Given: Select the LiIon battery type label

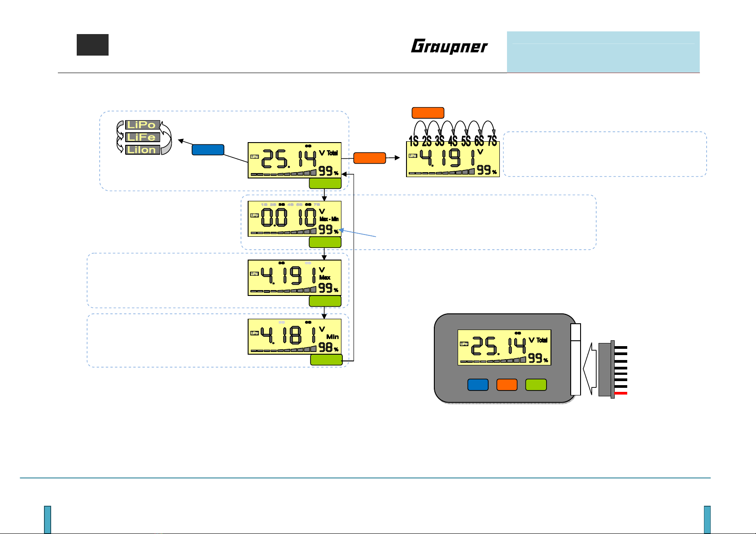Looking at the screenshot, I should [143, 150].
